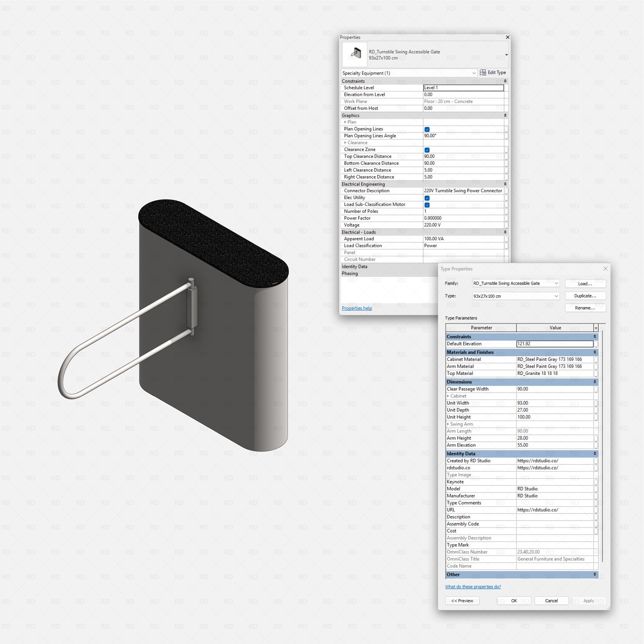
Task: Click the Apparent Load value 100.00 VA
Action: [463, 239]
